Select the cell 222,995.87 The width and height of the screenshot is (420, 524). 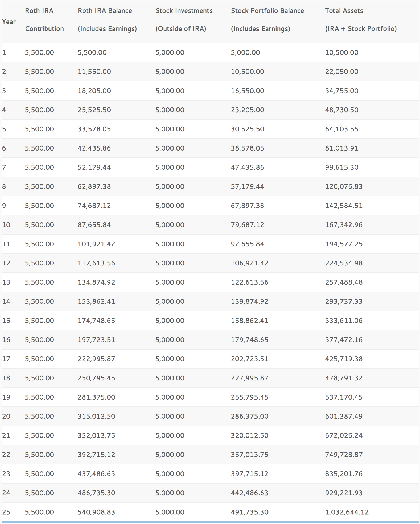tap(96, 359)
